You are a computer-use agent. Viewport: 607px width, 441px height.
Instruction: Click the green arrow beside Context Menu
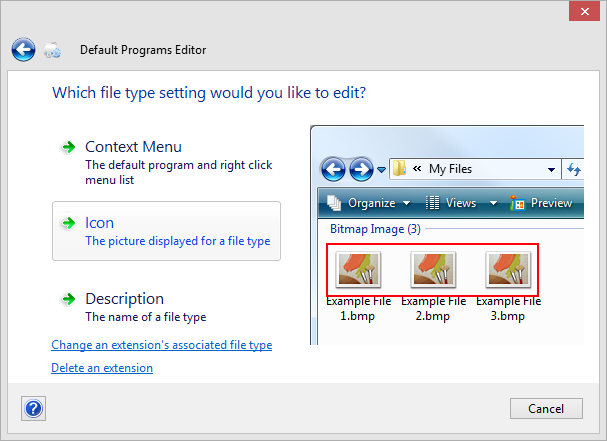pyautogui.click(x=69, y=147)
